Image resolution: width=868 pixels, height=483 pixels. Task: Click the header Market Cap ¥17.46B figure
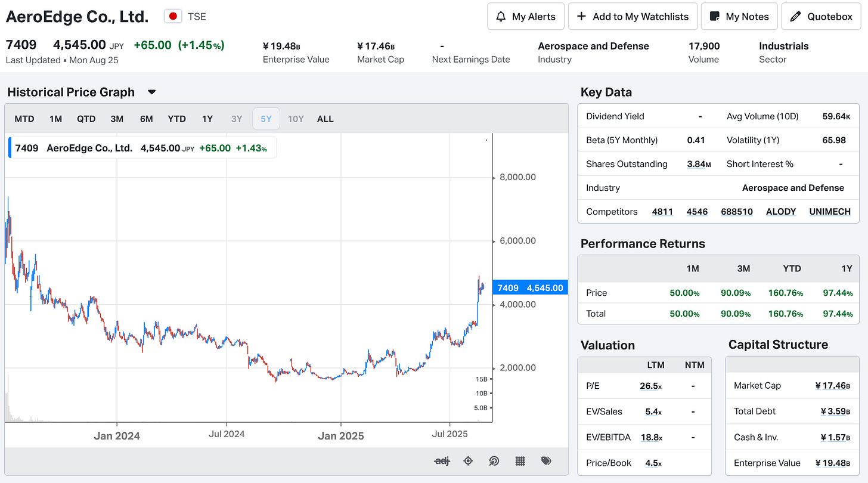point(376,46)
